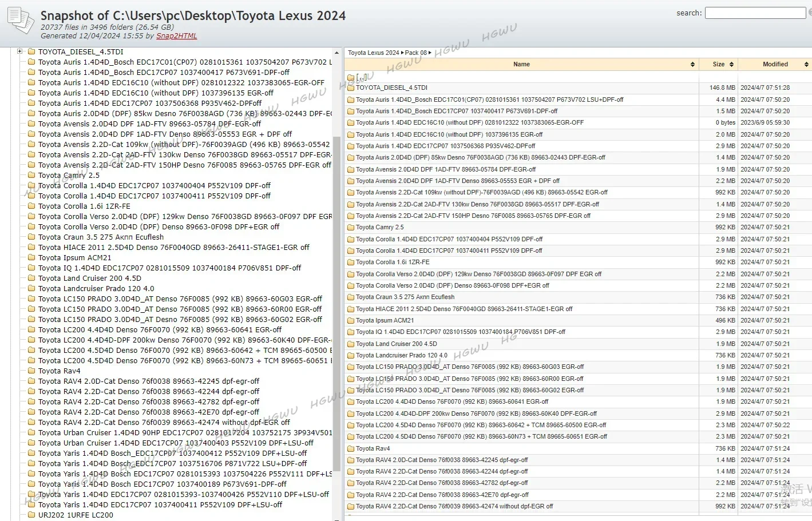Click folder icon of Toyota RAV4 2.0D-Cat 89663-42245 in list

(x=351, y=460)
